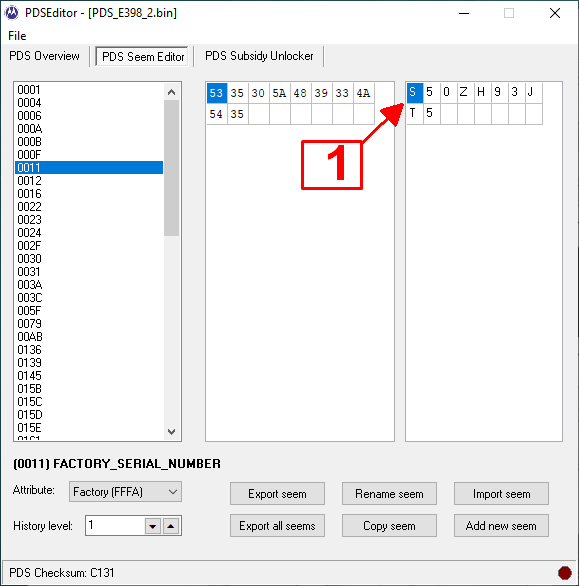
Task: Select seem 0012 in the list
Action: (89, 181)
